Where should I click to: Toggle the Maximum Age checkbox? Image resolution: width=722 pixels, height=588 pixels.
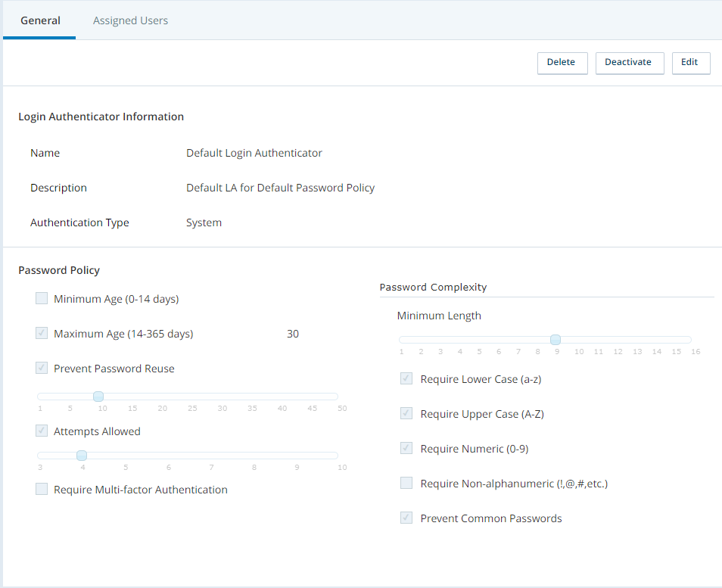(x=42, y=334)
